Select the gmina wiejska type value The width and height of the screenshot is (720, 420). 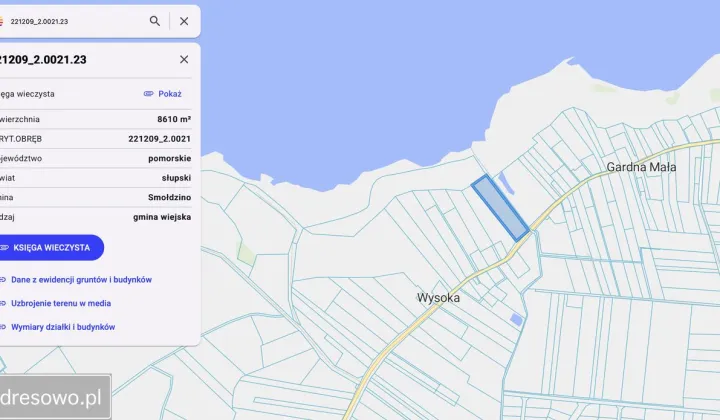[x=162, y=217]
